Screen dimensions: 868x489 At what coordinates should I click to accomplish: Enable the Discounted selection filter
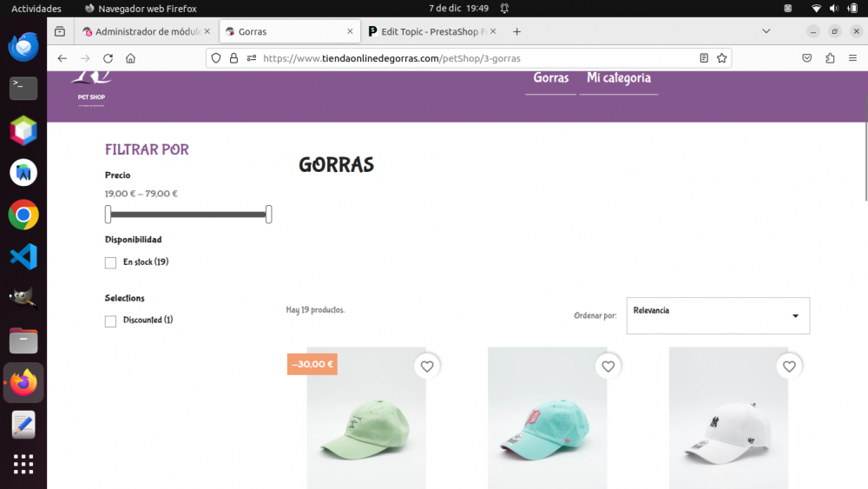point(111,321)
